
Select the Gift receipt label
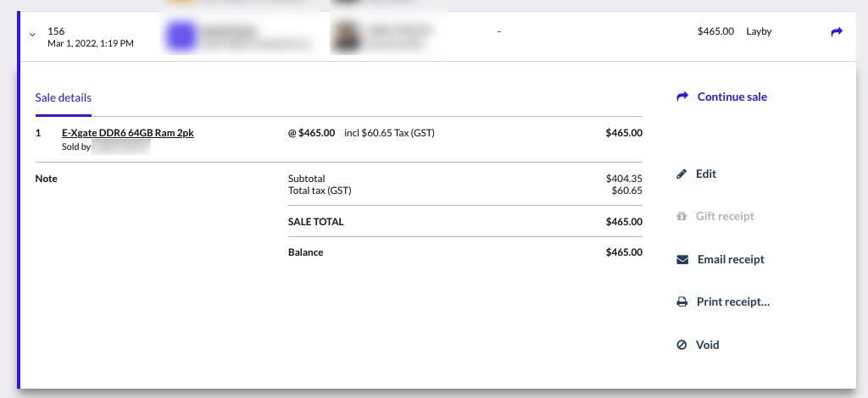coord(725,217)
